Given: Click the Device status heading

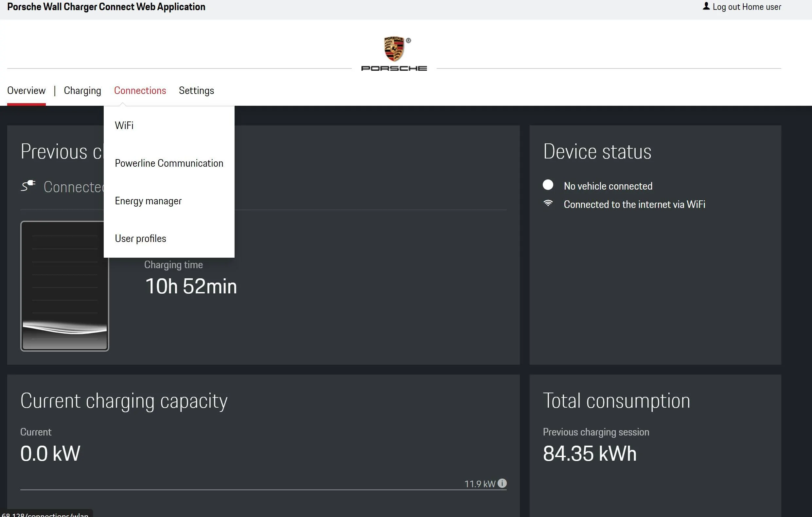Looking at the screenshot, I should tap(597, 151).
